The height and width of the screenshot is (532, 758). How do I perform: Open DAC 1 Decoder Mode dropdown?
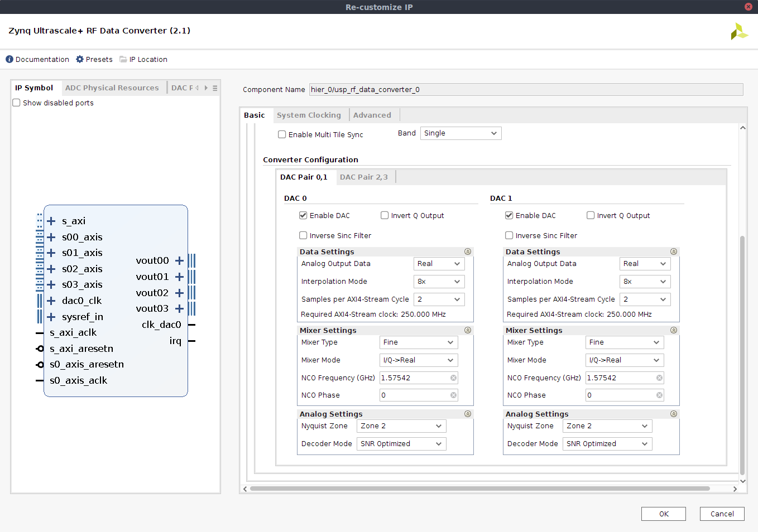click(607, 444)
